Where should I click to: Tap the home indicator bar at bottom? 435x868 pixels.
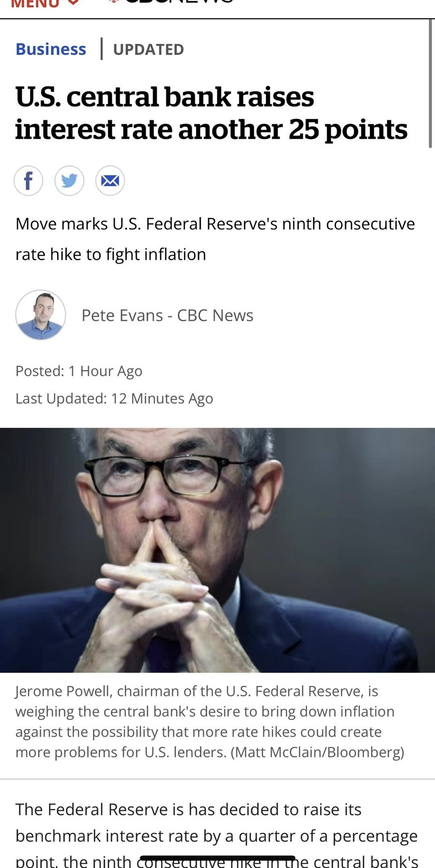[217, 858]
